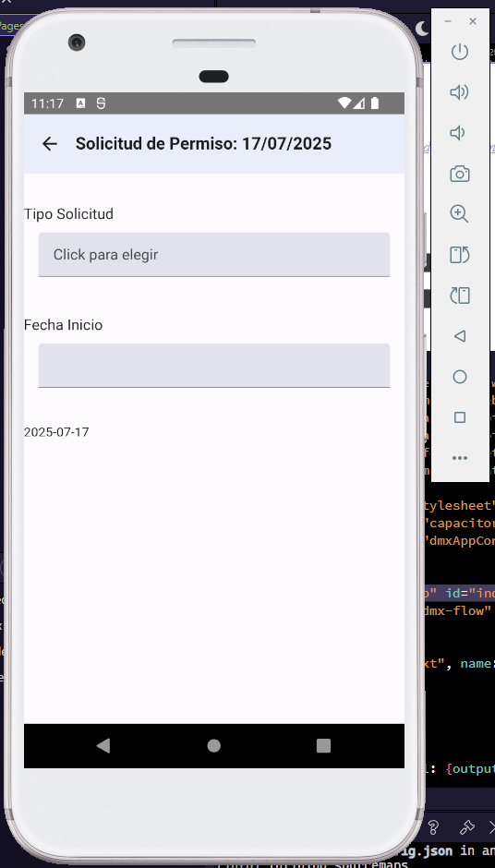Lower volume with emulator volume down icon
This screenshot has height=868, width=495.
tap(457, 133)
